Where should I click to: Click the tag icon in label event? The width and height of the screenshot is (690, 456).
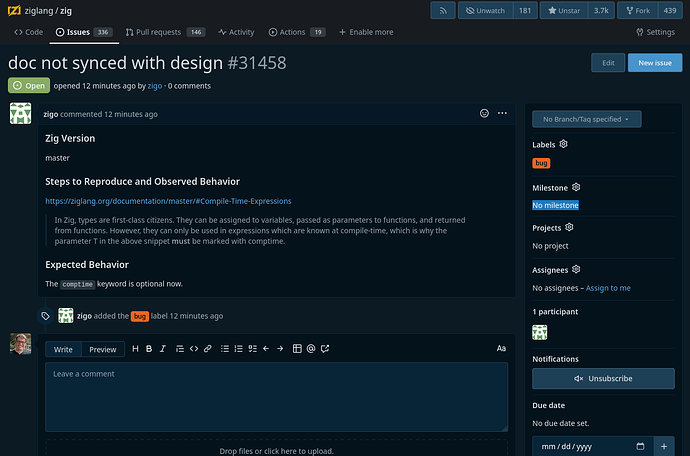coord(45,316)
